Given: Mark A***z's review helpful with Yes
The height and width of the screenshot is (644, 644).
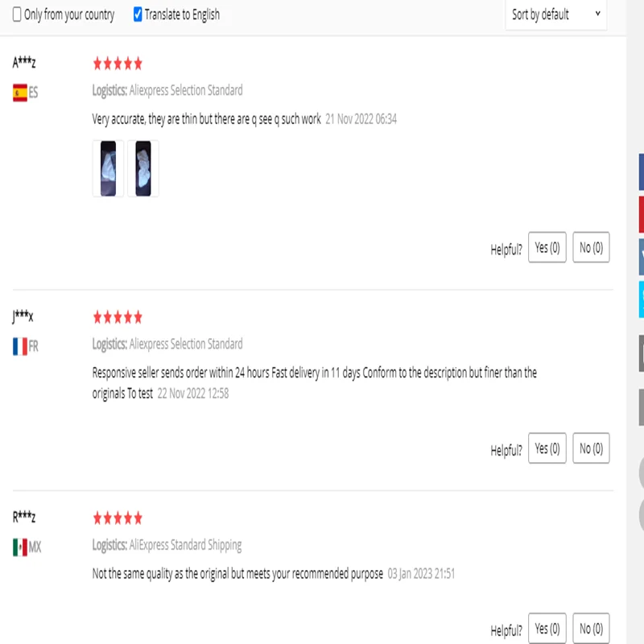Looking at the screenshot, I should coord(547,248).
